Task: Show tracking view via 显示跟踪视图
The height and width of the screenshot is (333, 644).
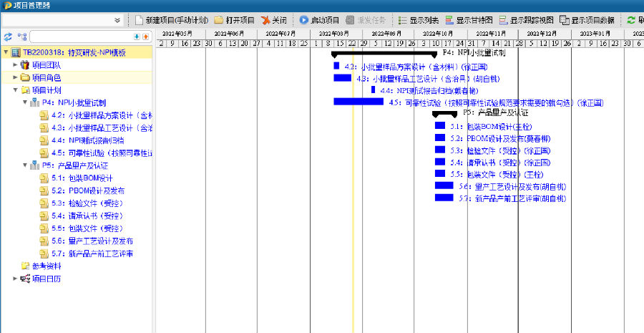Action: [526, 20]
